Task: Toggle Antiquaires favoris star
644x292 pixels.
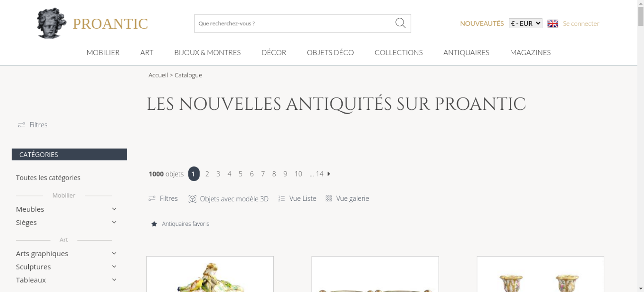Action: 154,224
